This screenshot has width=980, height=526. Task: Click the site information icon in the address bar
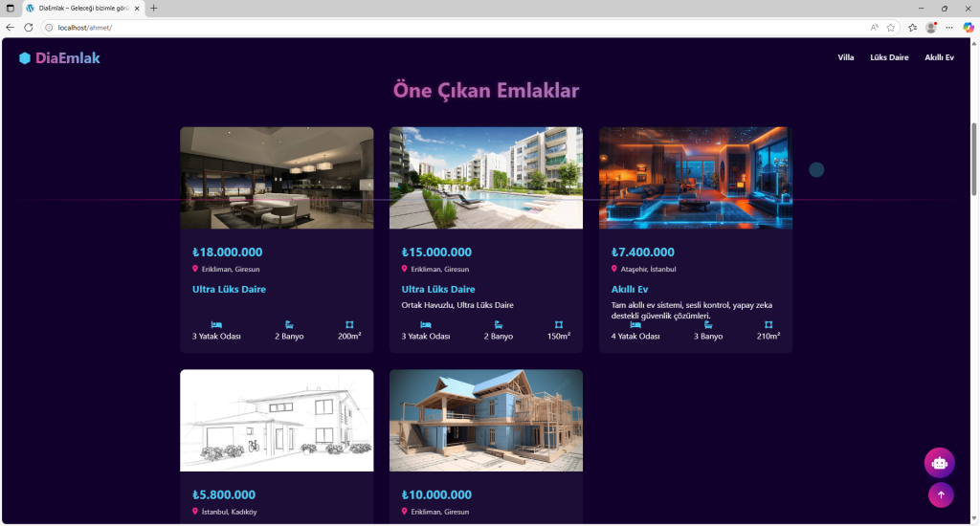coord(49,28)
